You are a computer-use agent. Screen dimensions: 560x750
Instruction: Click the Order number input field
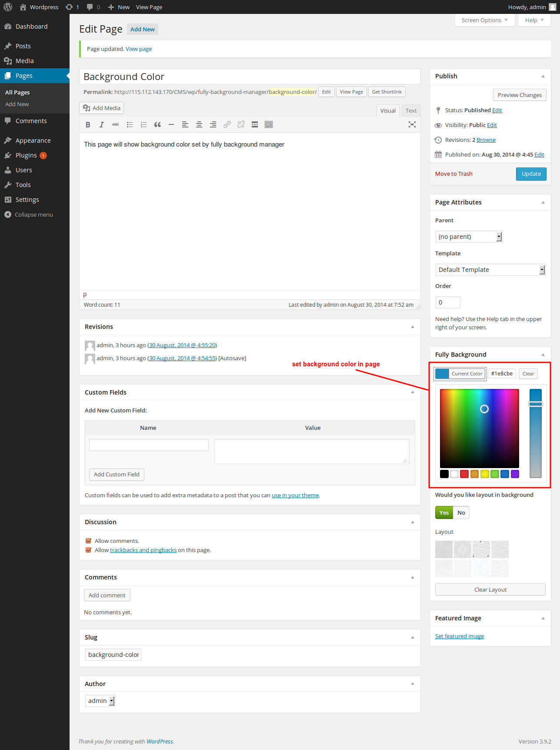[448, 302]
